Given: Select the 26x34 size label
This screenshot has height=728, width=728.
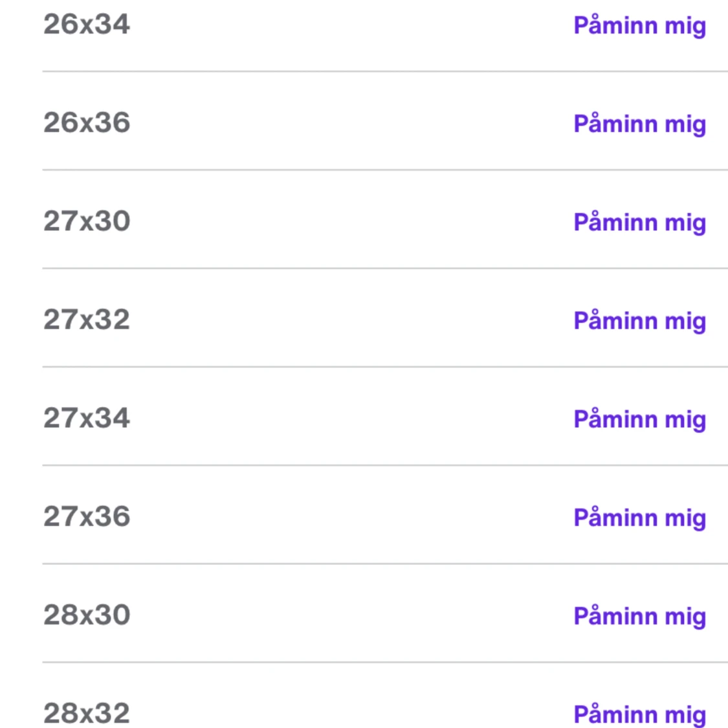Looking at the screenshot, I should coord(87,25).
